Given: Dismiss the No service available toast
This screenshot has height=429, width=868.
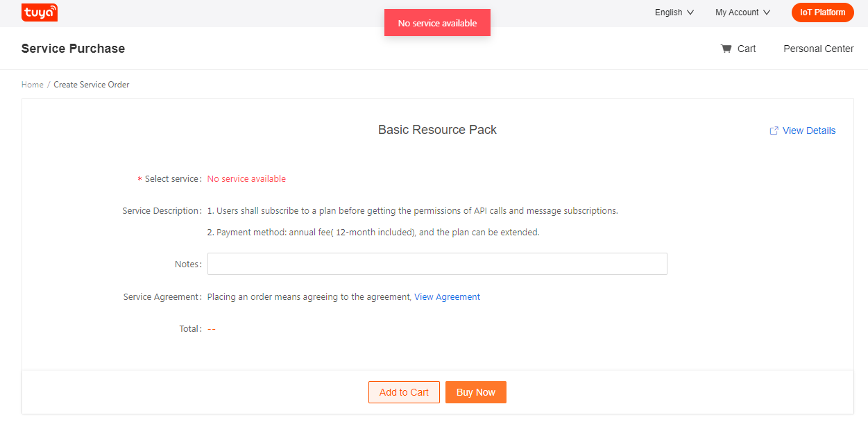Looking at the screenshot, I should 437,23.
